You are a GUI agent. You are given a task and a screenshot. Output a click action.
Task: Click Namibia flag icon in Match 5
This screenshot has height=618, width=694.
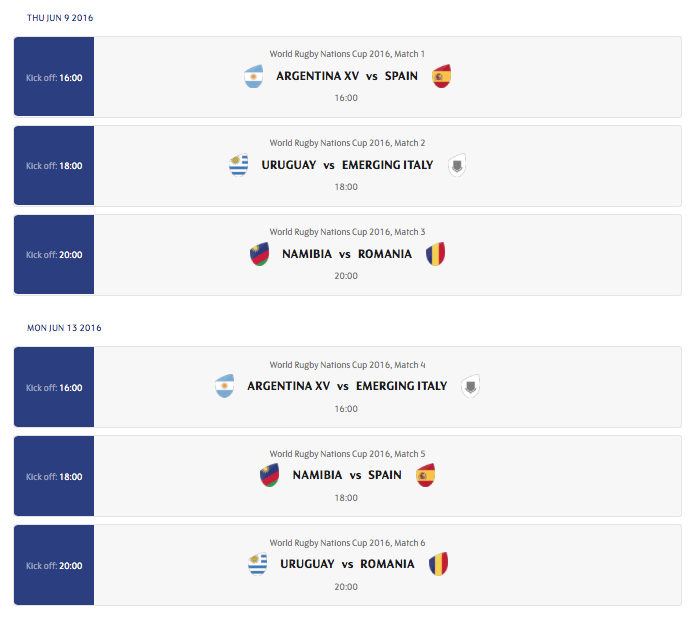coord(269,475)
